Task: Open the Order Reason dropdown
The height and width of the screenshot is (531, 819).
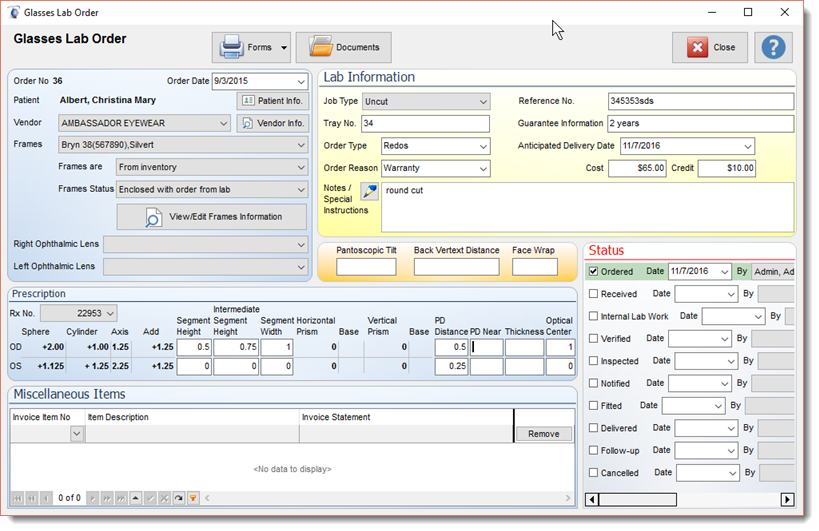Action: click(x=484, y=169)
